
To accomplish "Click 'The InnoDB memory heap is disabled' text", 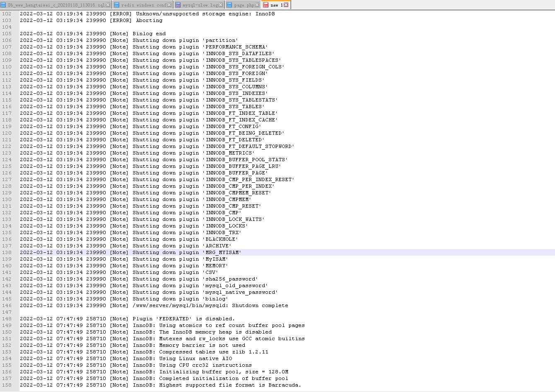I will tap(215, 332).
